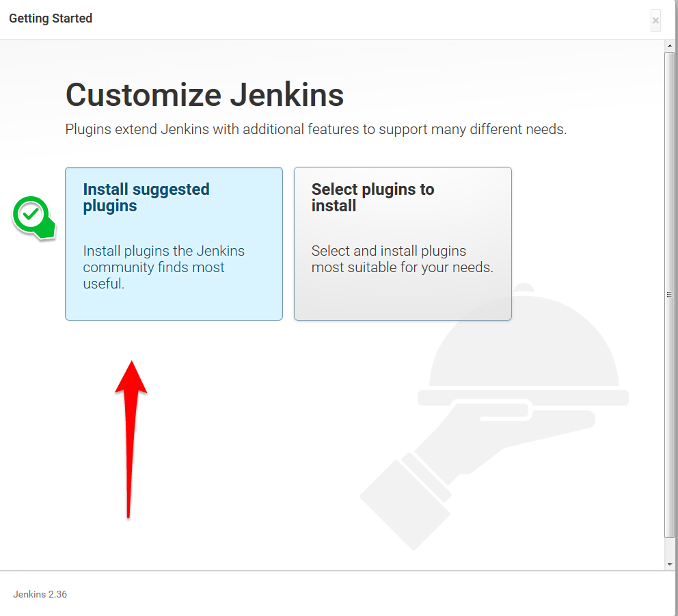Click the Jenkins 2.36 version text
The height and width of the screenshot is (616, 678).
pos(40,594)
